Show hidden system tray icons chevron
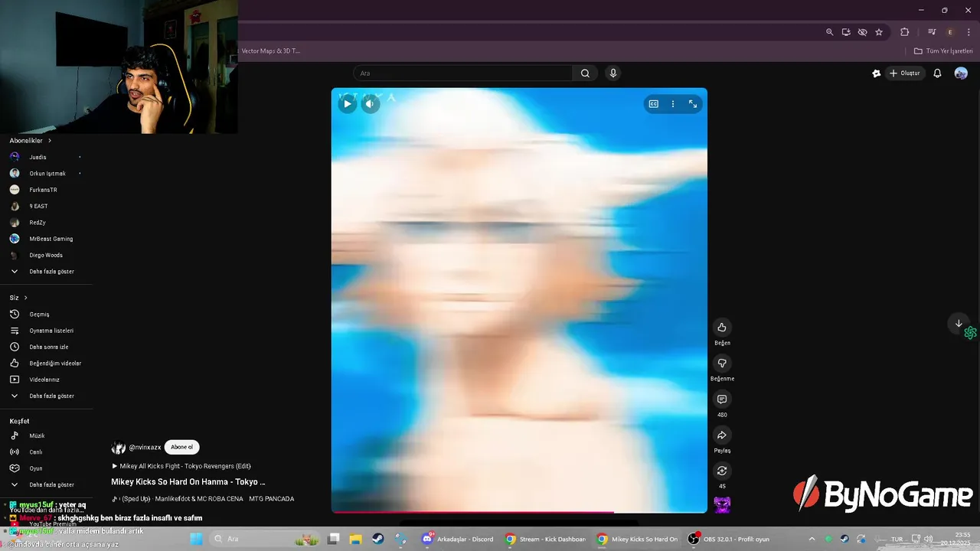The height and width of the screenshot is (551, 980). tap(812, 539)
